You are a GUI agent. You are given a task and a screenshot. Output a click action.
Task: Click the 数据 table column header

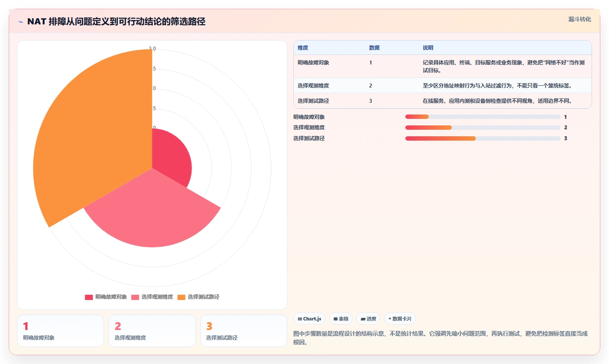pyautogui.click(x=374, y=48)
